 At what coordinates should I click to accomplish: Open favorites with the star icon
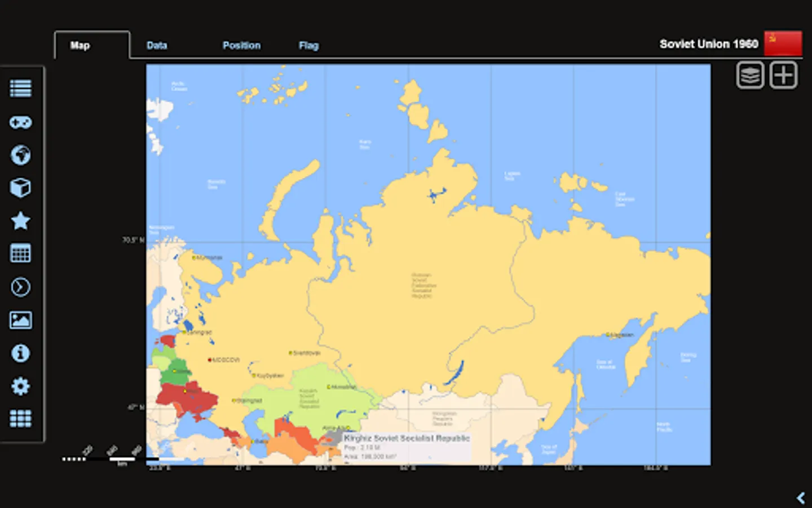[21, 221]
